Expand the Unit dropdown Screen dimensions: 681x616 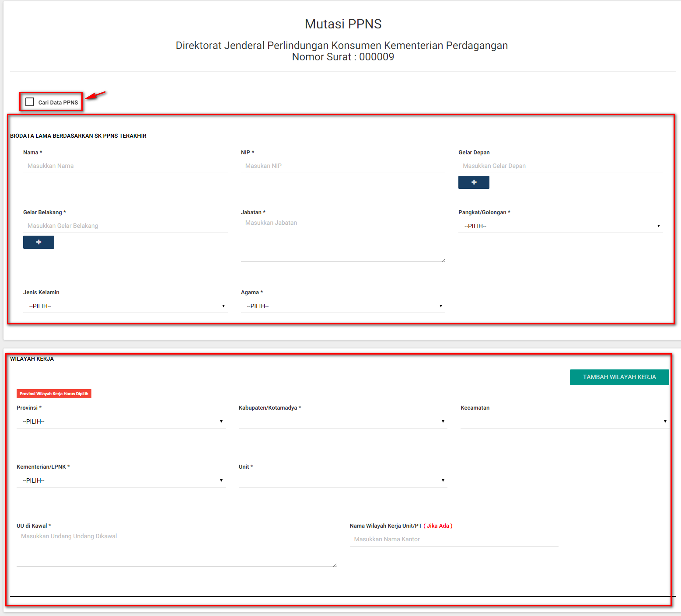click(x=342, y=480)
